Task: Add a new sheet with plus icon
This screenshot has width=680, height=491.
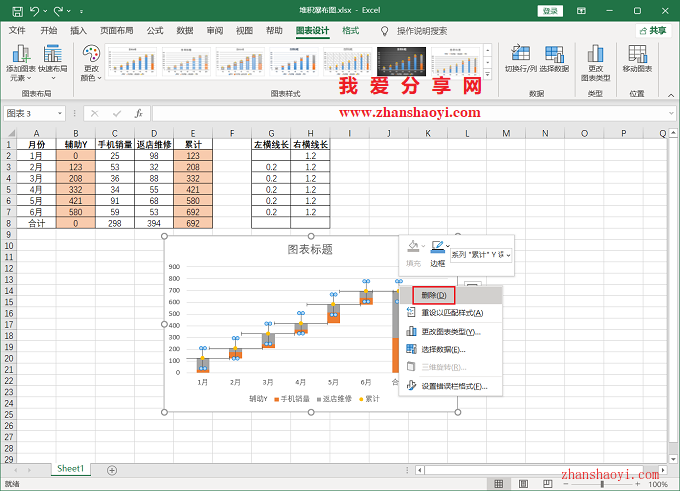Action: click(x=112, y=470)
